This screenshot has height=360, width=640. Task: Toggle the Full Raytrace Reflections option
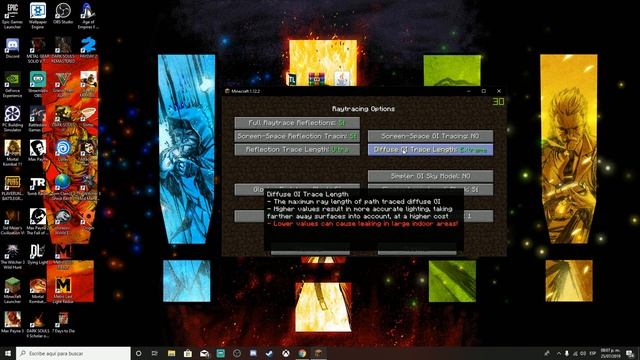[297, 123]
